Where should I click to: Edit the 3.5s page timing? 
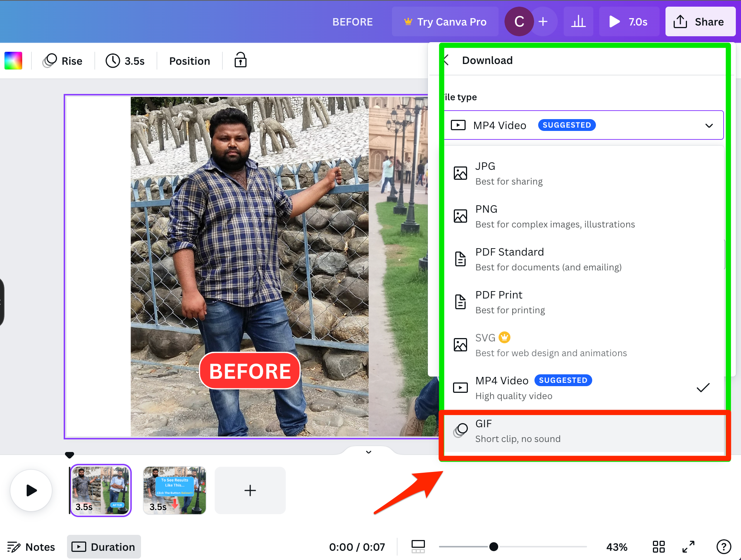[125, 61]
